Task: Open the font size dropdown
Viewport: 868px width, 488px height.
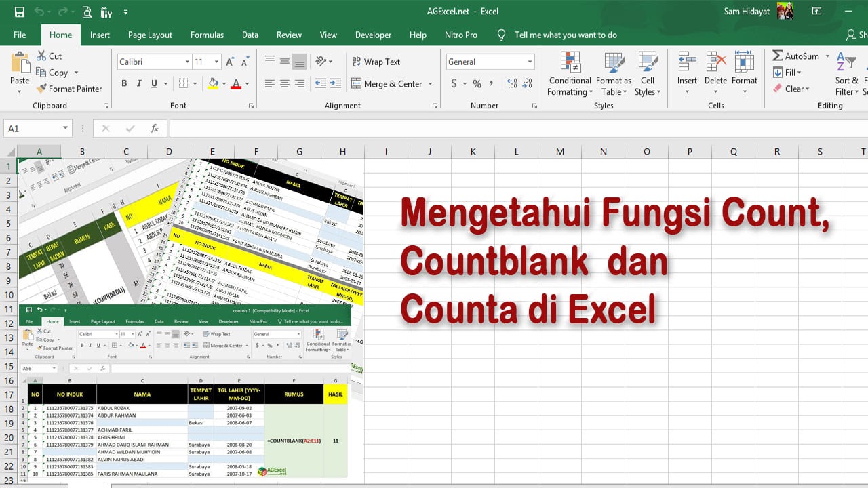Action: coord(217,62)
